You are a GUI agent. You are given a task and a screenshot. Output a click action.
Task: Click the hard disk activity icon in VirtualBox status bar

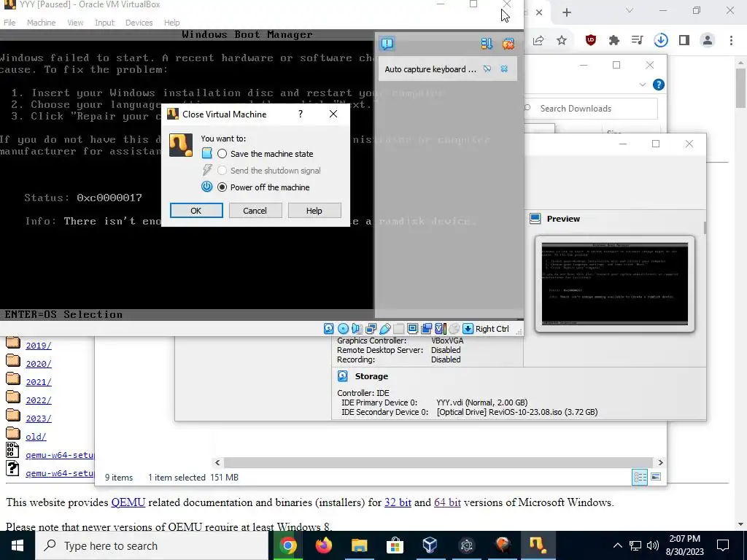[329, 329]
